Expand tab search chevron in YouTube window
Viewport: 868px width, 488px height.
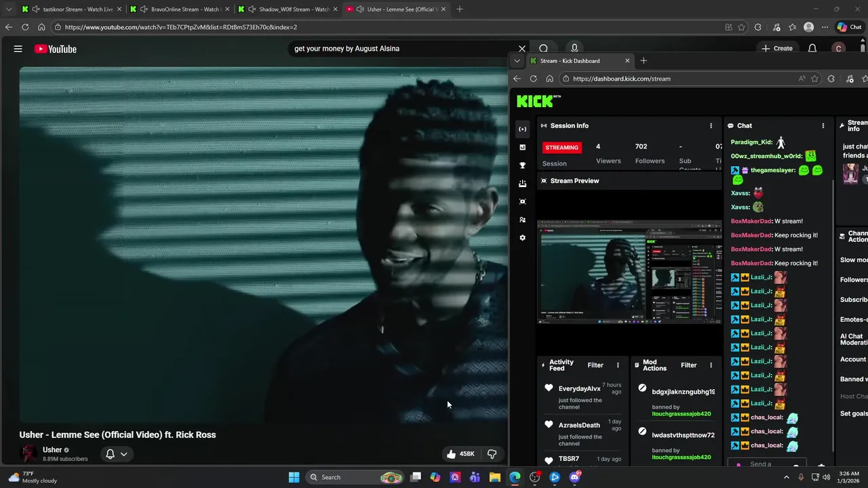coord(8,9)
